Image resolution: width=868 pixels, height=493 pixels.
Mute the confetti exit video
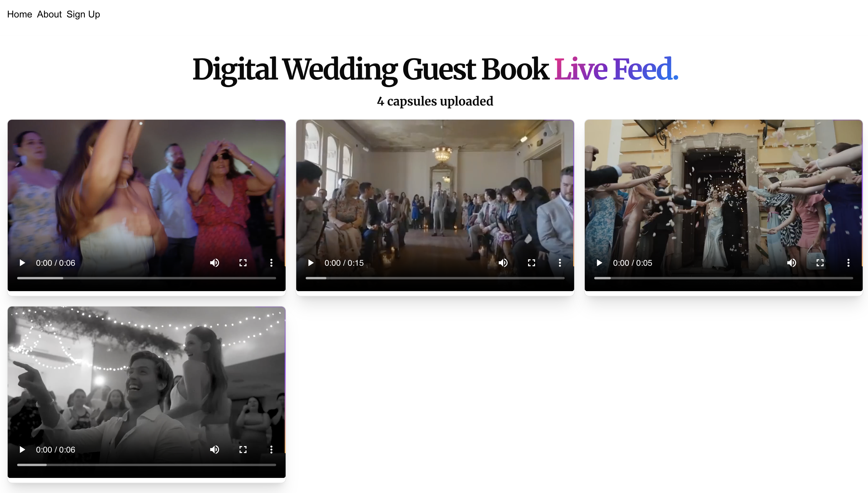(791, 263)
